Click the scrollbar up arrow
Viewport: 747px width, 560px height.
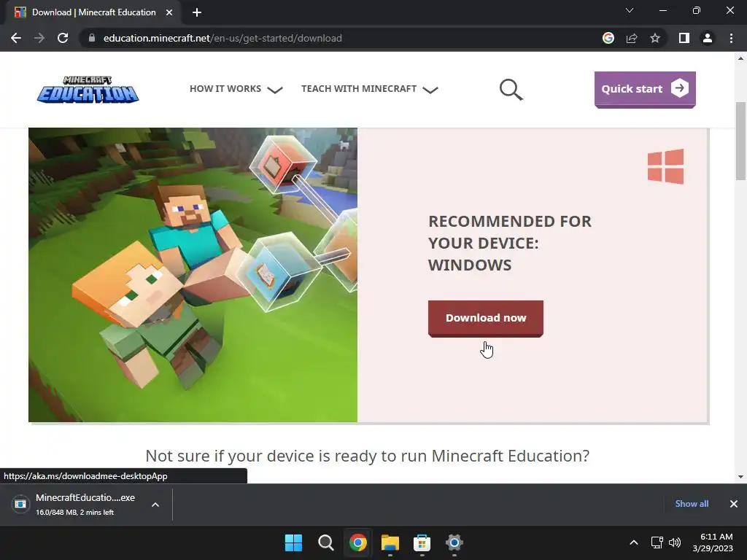pos(740,58)
